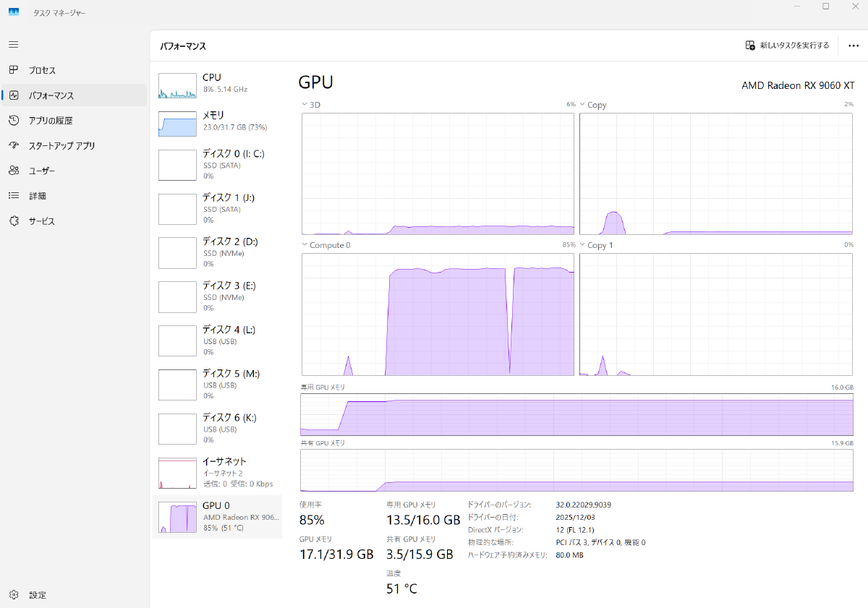Switch to the メモリ (Memory) performance view
868x608 pixels.
(217, 121)
